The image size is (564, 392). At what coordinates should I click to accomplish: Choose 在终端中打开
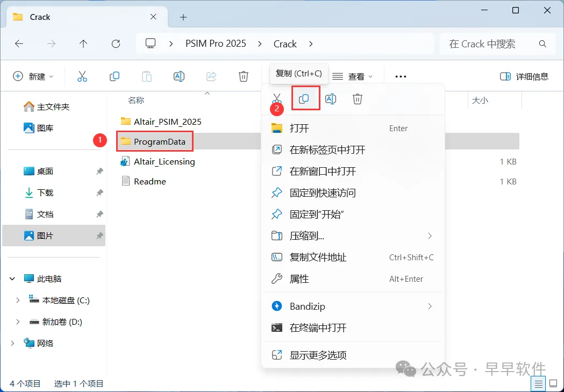pyautogui.click(x=353, y=328)
